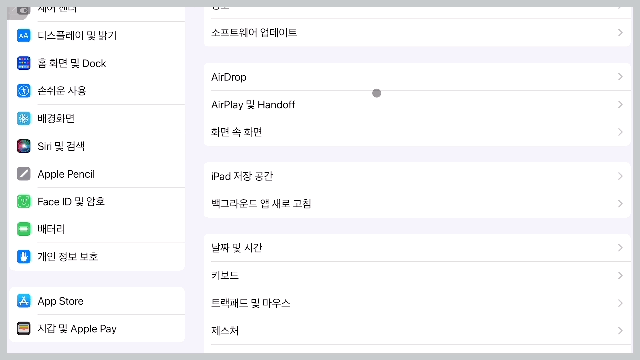Tap the App Store icon
640x360 pixels.
point(24,301)
